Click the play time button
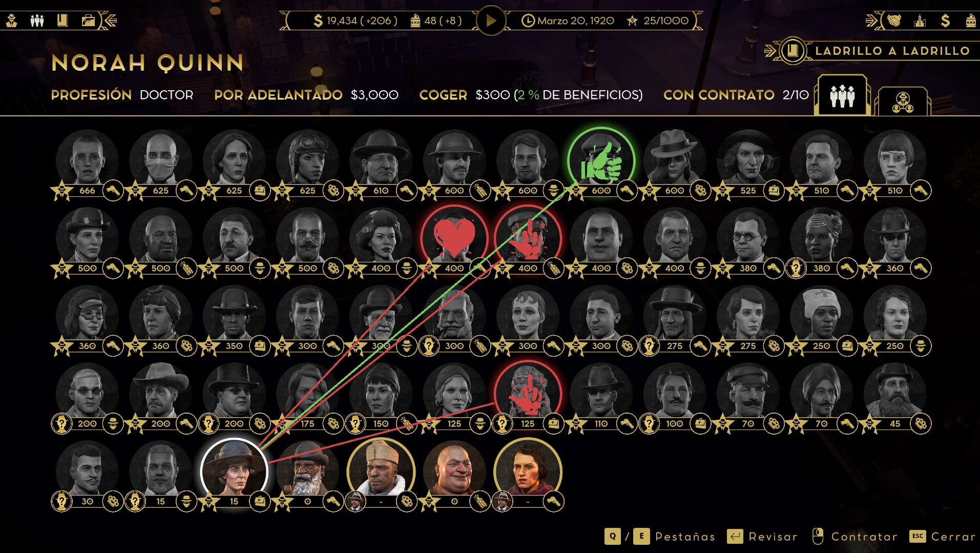The width and height of the screenshot is (980, 553). (x=491, y=21)
